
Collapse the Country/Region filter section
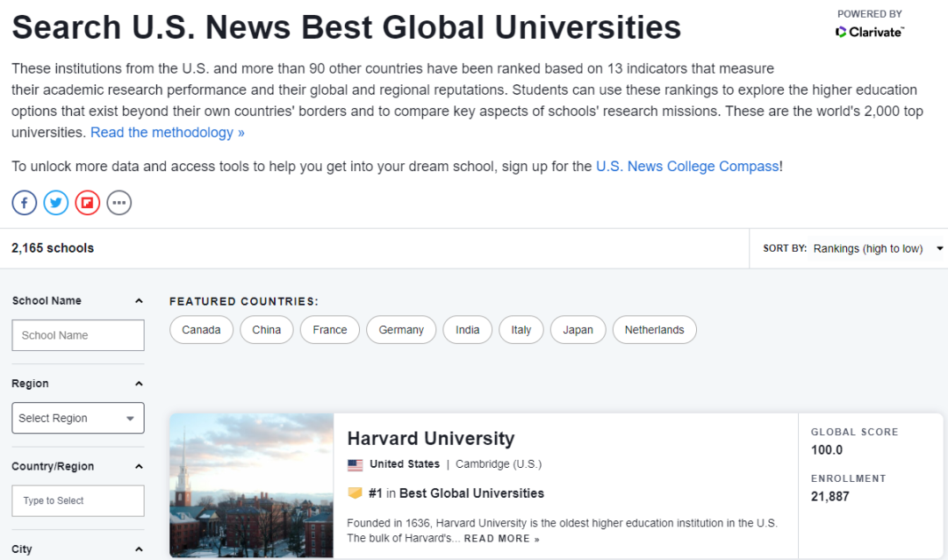pyautogui.click(x=139, y=466)
